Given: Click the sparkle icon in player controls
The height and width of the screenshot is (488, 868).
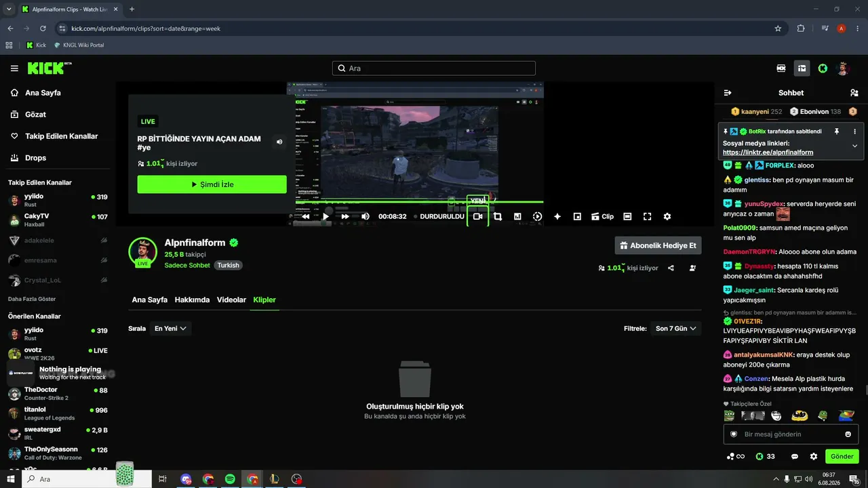Looking at the screenshot, I should [557, 216].
